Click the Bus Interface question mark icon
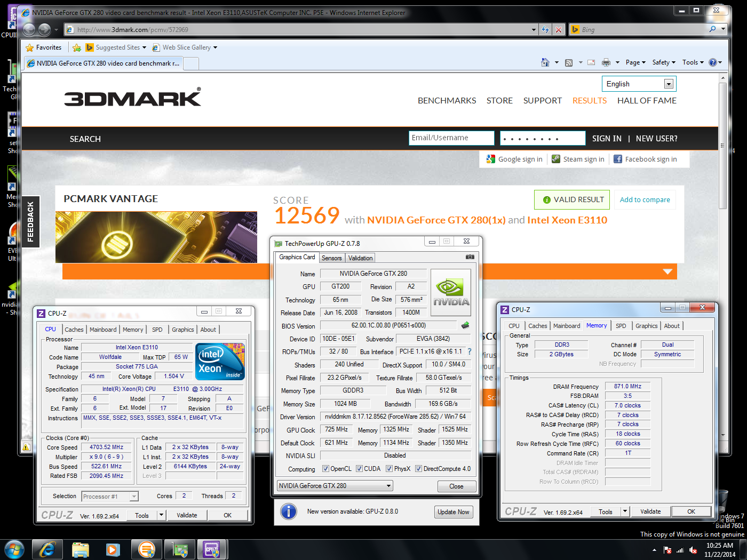Screen dimensions: 747x560 pos(470,351)
